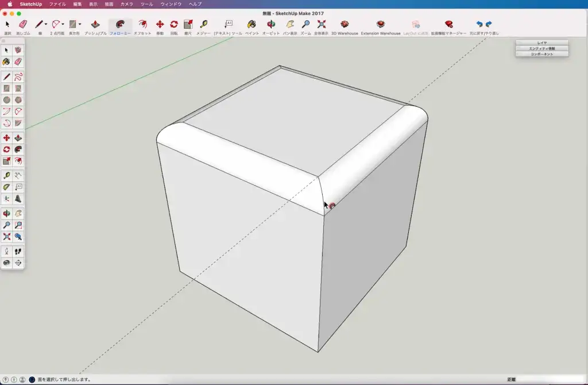588x385 pixels.
Task: Expand the エンティティ情報 panel
Action: [542, 48]
